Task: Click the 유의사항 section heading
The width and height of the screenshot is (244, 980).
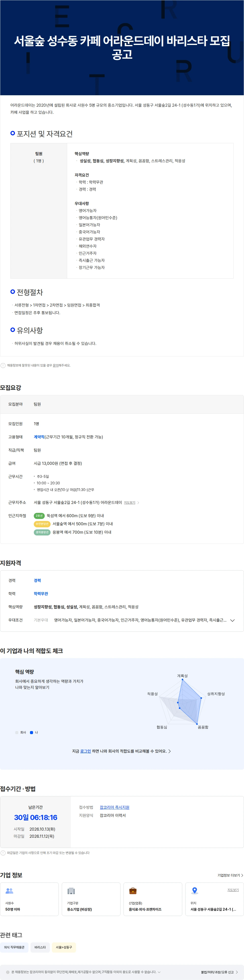Action: click(x=30, y=330)
